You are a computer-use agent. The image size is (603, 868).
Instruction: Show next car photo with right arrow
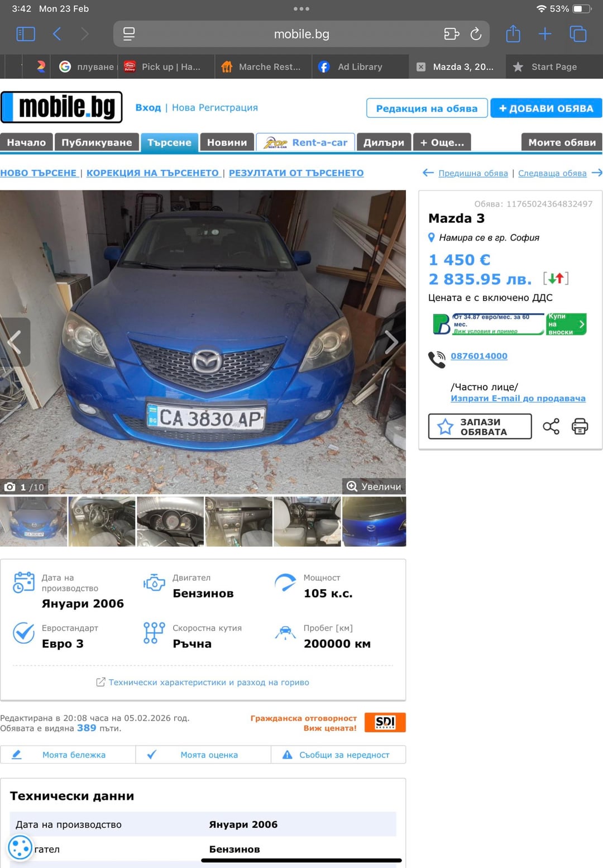point(391,342)
